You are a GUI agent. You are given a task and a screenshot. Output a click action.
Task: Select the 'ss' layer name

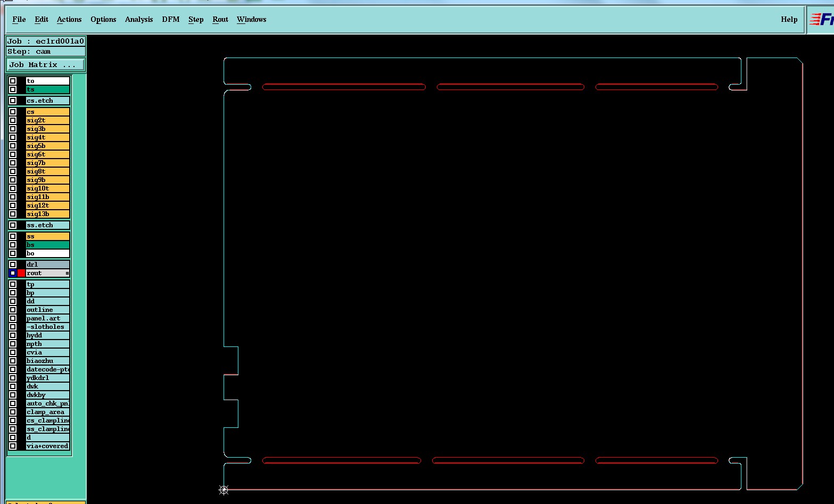[47, 236]
